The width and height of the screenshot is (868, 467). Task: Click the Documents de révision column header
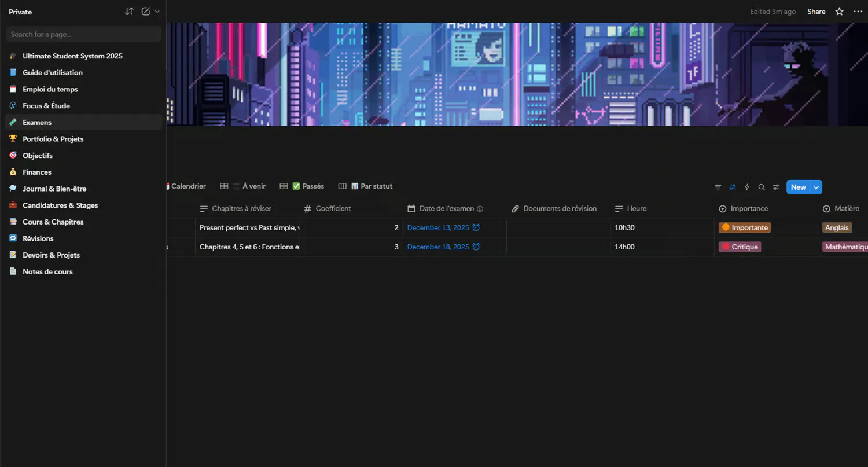[558, 208]
